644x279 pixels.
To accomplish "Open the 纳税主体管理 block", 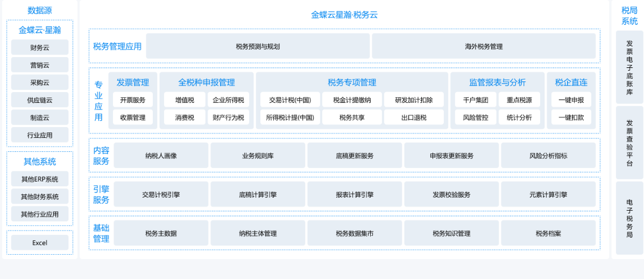I will click(x=258, y=233).
